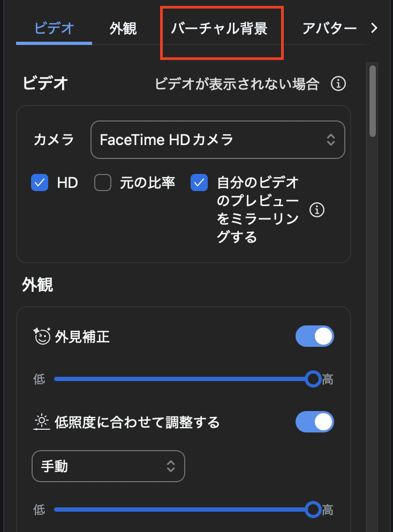
Task: Open the カメラ FaceTime HD dropdown
Action: 218,140
